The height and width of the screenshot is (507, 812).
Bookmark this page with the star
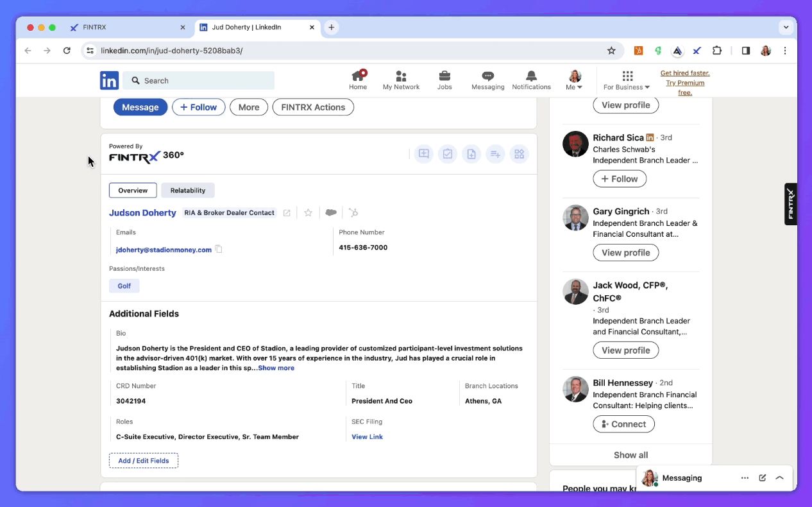coord(611,51)
